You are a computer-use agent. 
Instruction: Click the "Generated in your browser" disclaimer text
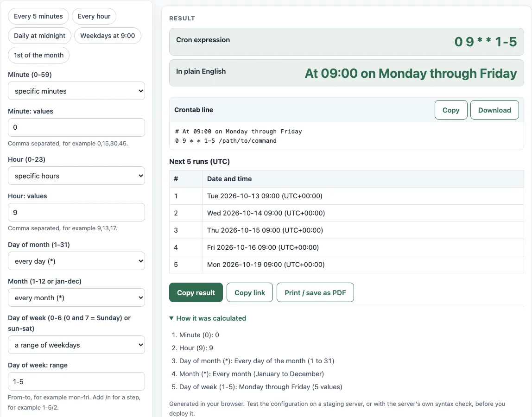click(337, 409)
